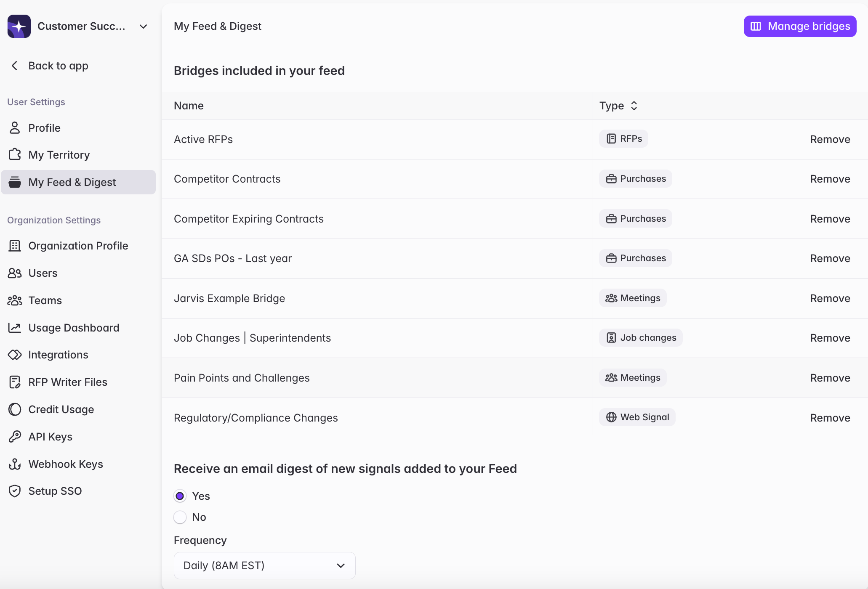Open the Usage Dashboard page

[x=78, y=328]
